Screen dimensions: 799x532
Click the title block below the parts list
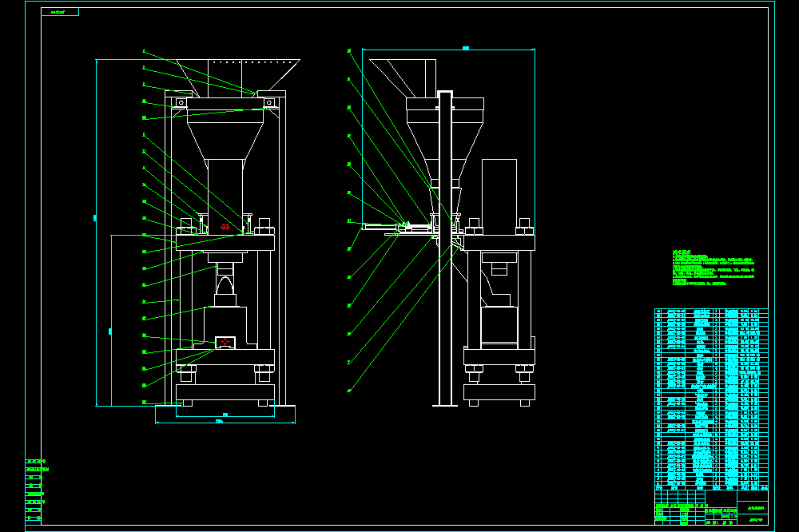point(711,506)
